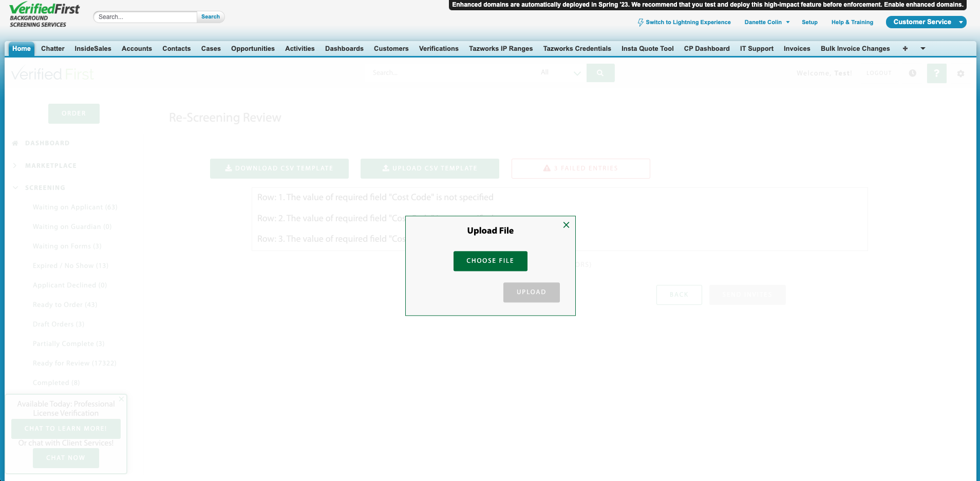
Task: Close the Professional License Verification popup
Action: [x=121, y=399]
